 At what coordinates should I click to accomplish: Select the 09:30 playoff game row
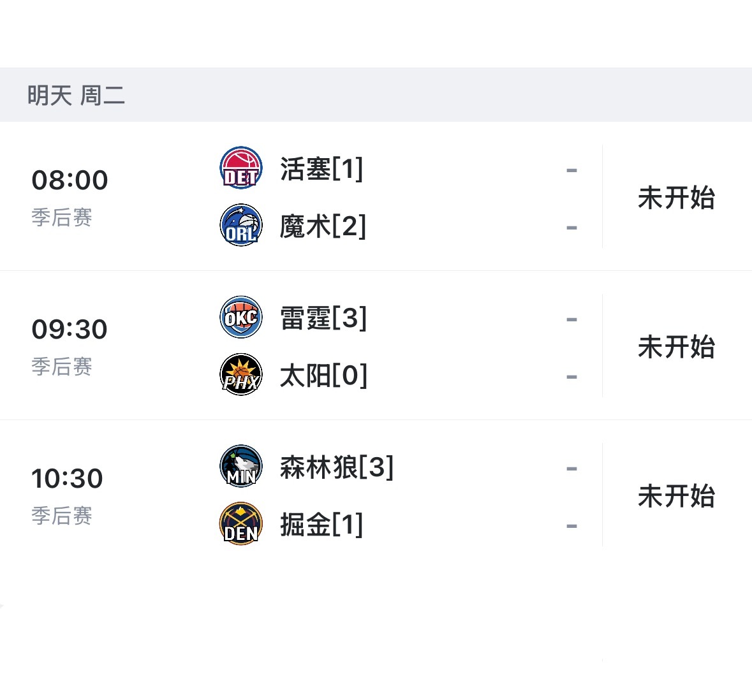(x=70, y=328)
